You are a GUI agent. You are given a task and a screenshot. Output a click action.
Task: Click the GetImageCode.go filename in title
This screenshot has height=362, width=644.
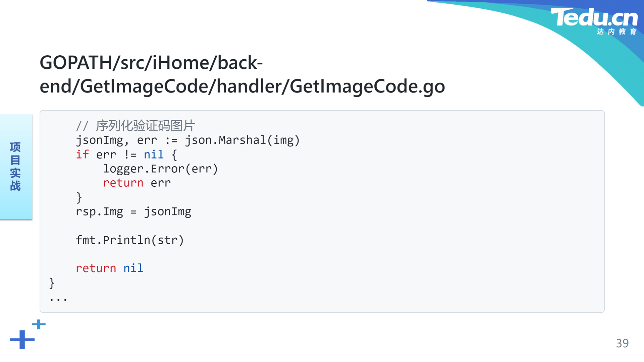point(367,86)
